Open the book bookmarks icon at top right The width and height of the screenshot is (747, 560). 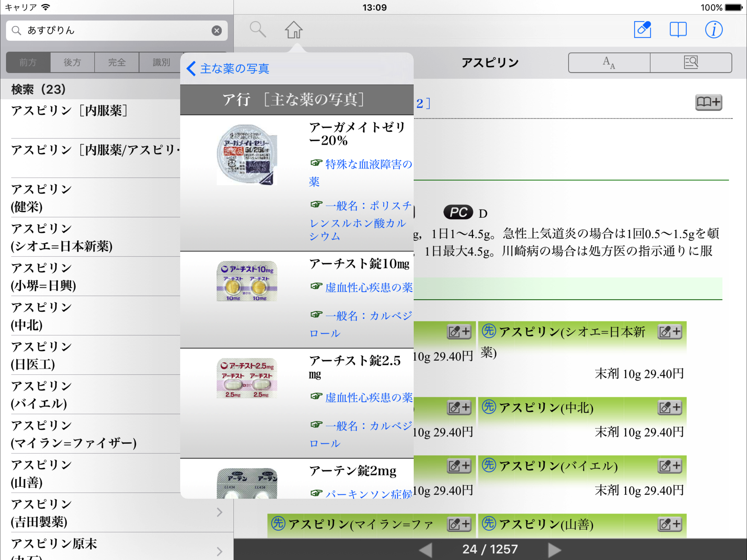click(678, 30)
